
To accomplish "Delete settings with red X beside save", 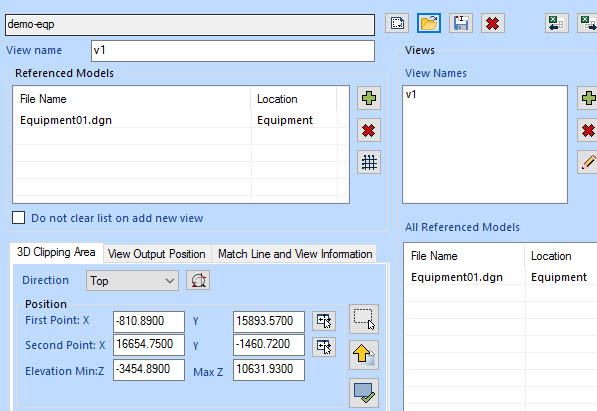I will pyautogui.click(x=493, y=23).
